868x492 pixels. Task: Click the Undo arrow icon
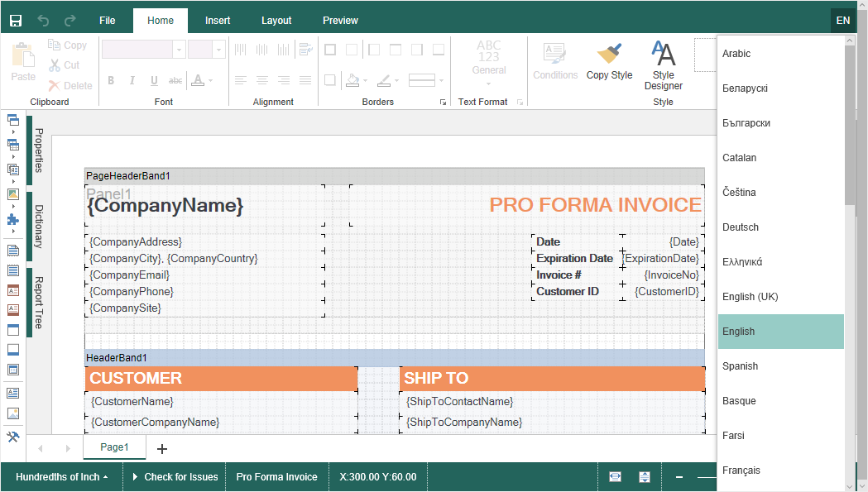tap(44, 20)
